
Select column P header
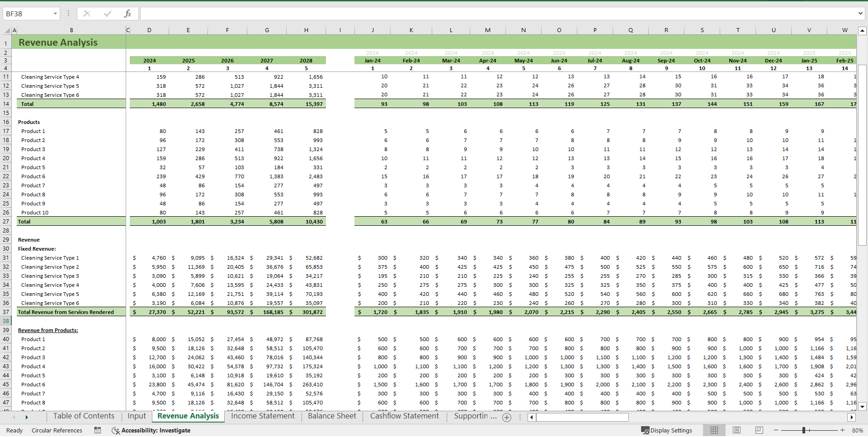coord(595,30)
